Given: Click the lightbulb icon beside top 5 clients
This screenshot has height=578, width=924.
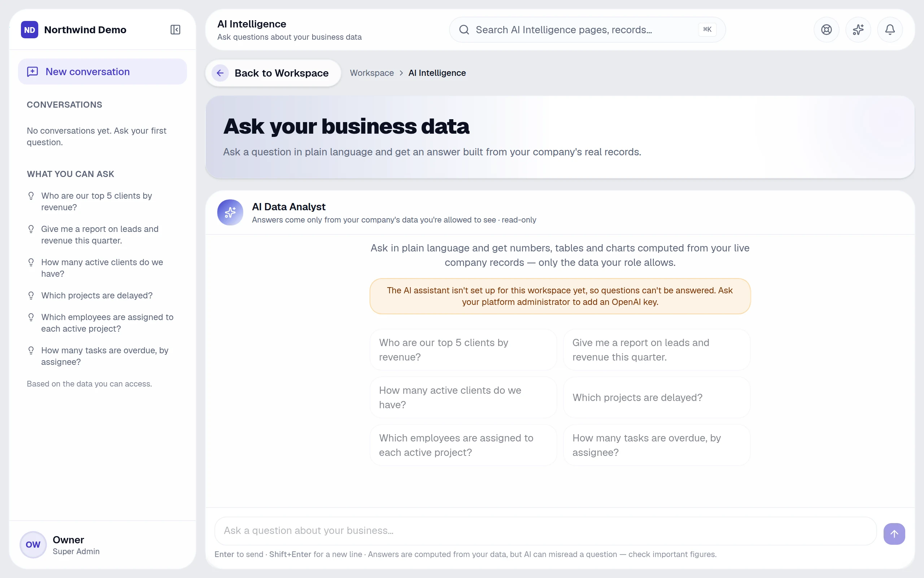Looking at the screenshot, I should tap(31, 196).
